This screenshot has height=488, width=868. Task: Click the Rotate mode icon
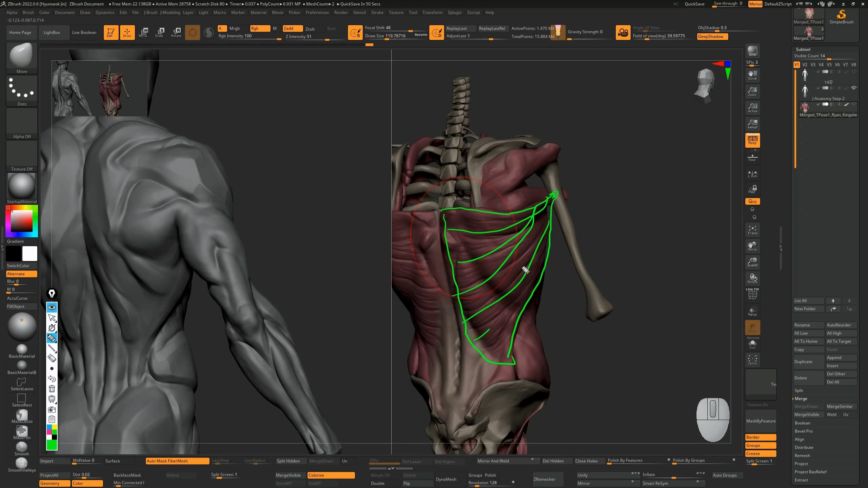(x=176, y=32)
